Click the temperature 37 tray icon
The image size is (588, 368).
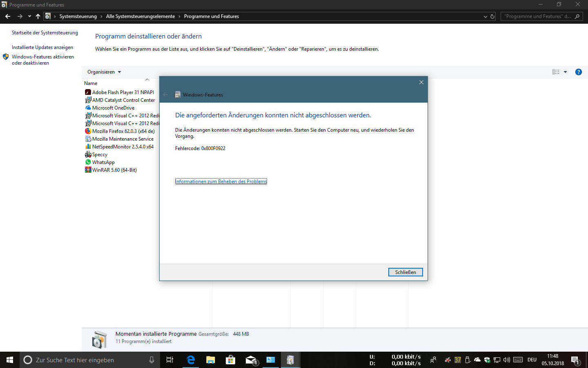(458, 360)
